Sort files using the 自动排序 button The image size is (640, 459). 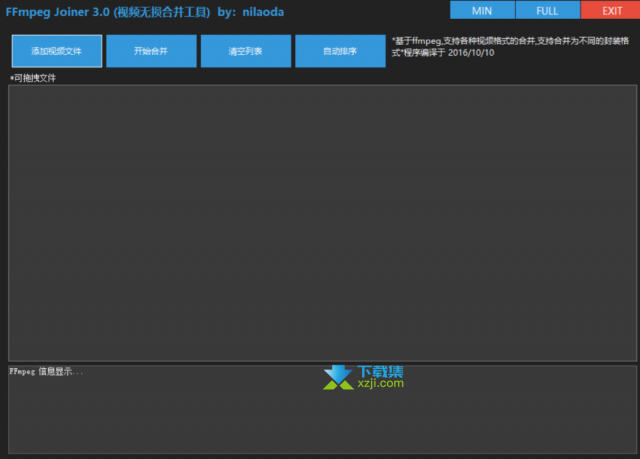tap(340, 51)
